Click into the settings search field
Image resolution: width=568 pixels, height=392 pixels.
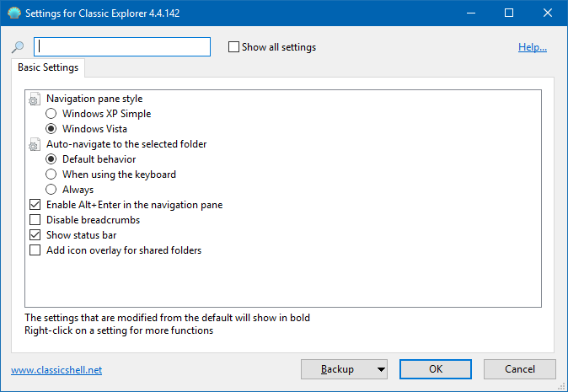tap(122, 47)
